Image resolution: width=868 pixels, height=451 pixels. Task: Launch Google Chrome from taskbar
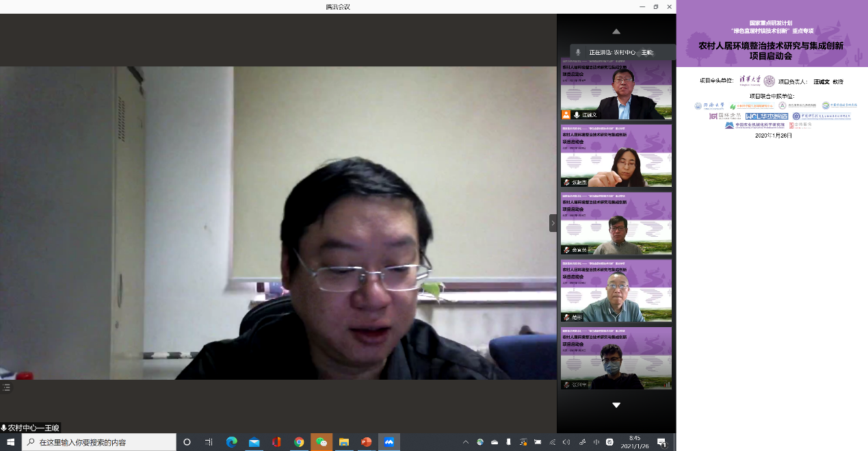point(299,442)
